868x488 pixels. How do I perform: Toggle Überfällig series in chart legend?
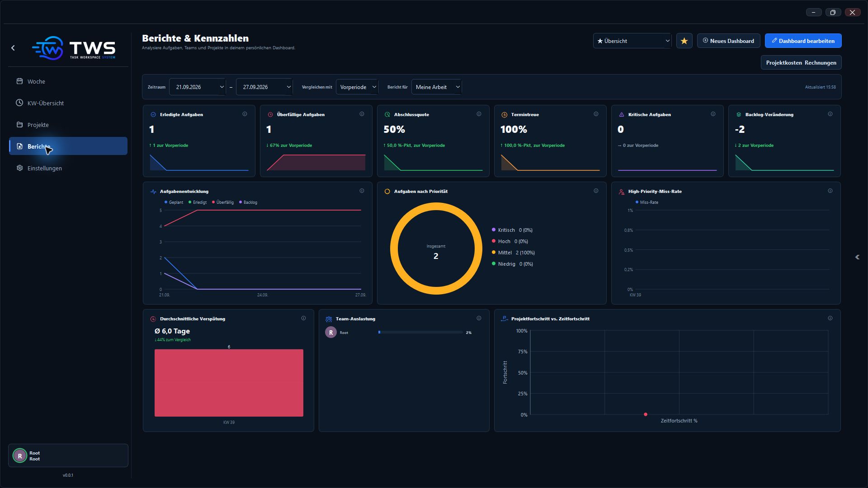click(x=223, y=202)
